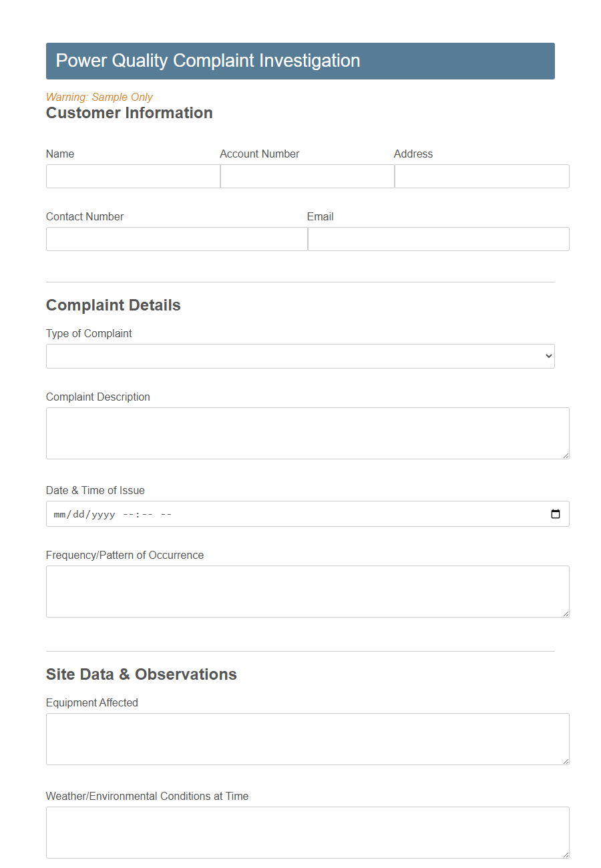Click the Name input field
This screenshot has width=601, height=868.
pyautogui.click(x=132, y=176)
